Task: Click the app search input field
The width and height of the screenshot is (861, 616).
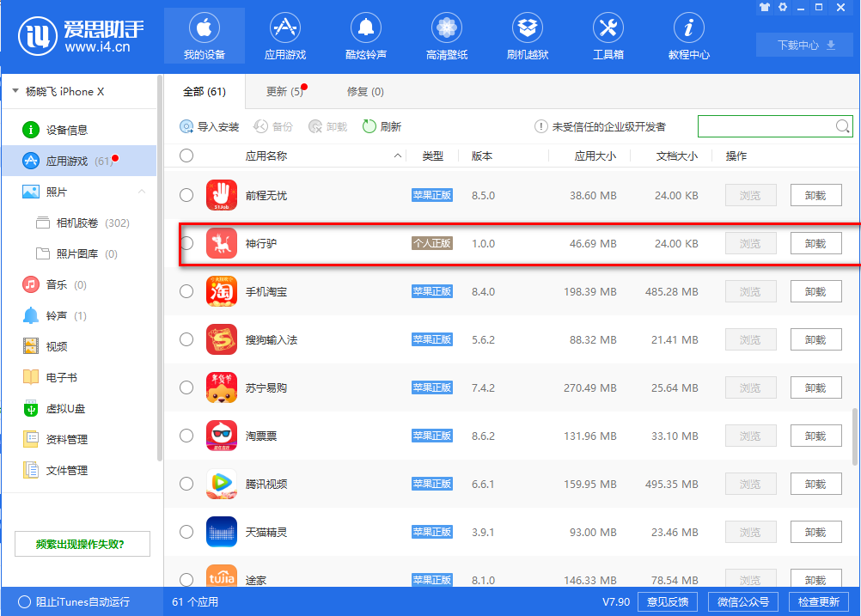Action: pos(766,126)
